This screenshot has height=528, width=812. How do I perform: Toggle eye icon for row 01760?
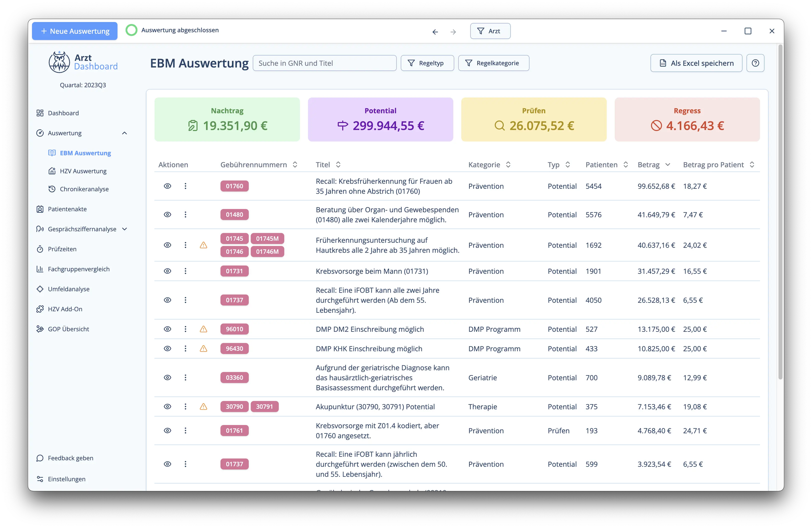point(167,186)
